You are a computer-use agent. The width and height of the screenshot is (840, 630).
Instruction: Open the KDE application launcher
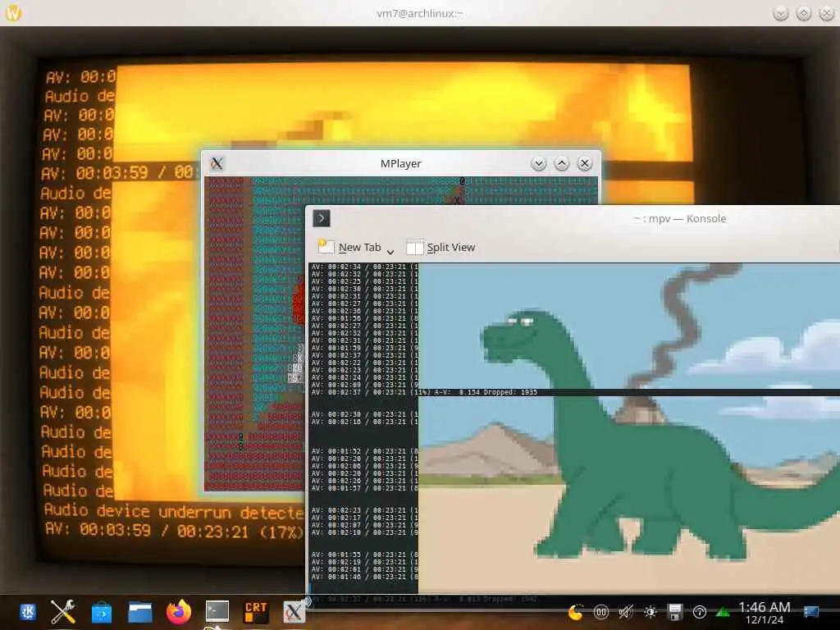[27, 611]
